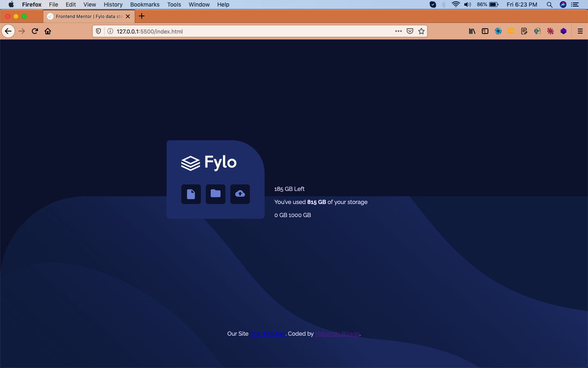Click the purple layered stack extension icon
Viewport: 588px width, 368px height.
pyautogui.click(x=563, y=31)
